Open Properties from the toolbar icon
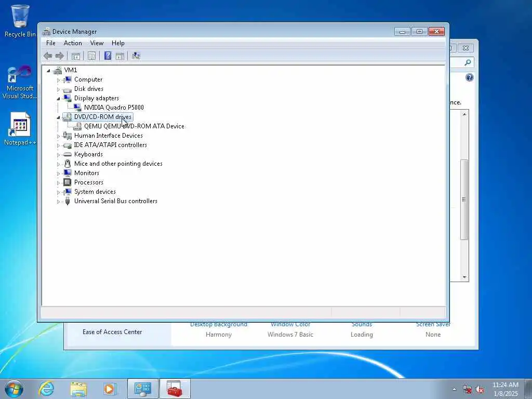Screen dimensions: 532x399 (91, 56)
